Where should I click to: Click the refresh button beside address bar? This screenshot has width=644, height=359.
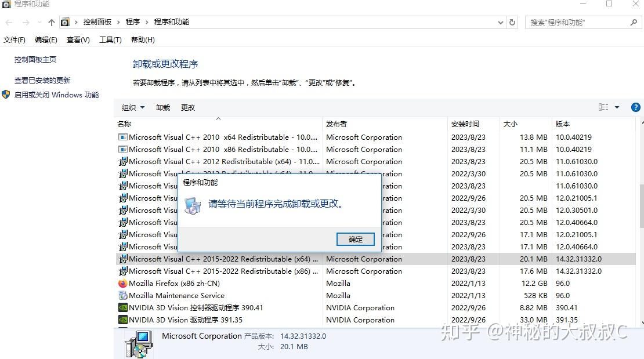pyautogui.click(x=512, y=22)
